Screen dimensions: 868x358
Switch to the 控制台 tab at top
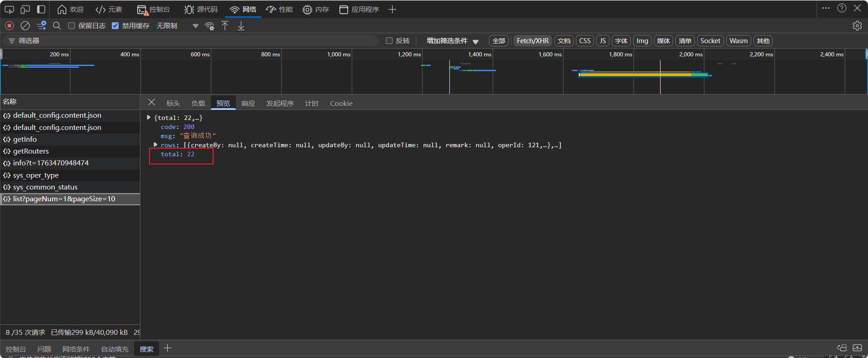click(154, 9)
